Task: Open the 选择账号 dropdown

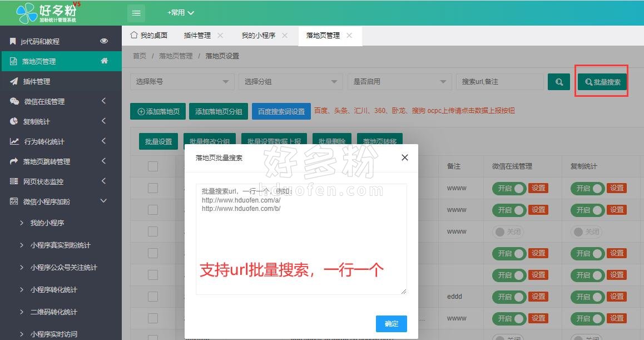Action: [182, 81]
